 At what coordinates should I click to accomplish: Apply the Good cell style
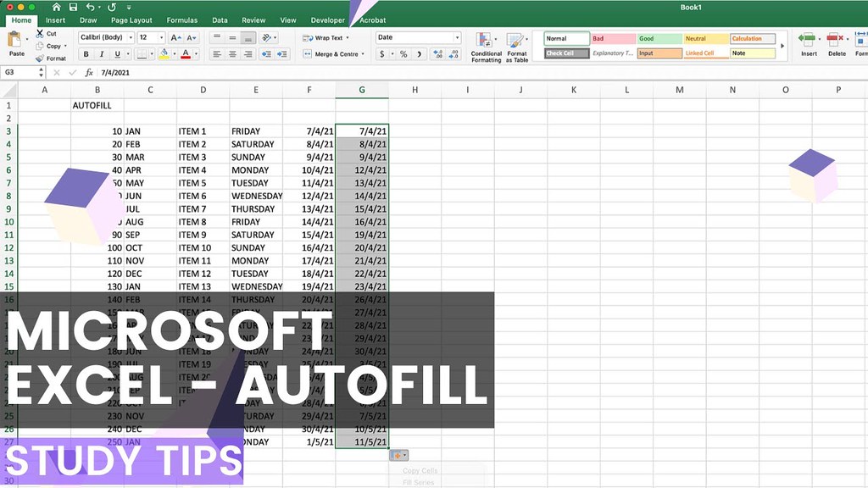(x=659, y=39)
